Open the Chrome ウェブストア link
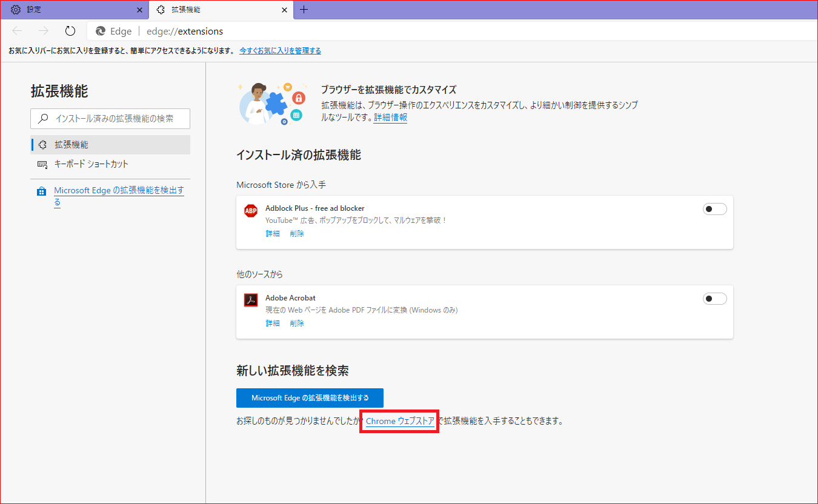The image size is (818, 504). [x=400, y=421]
